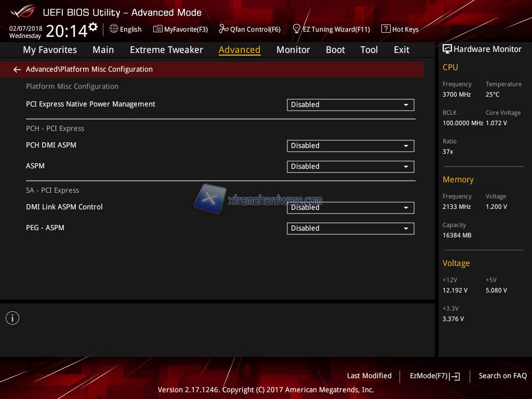
Task: Open the ASPM setting dropdown
Action: 350,167
